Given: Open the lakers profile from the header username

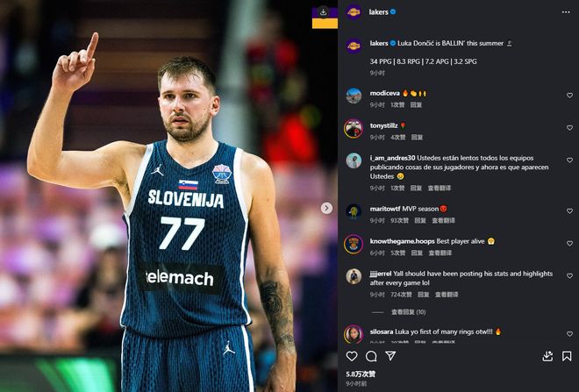Looking at the screenshot, I should [378, 11].
